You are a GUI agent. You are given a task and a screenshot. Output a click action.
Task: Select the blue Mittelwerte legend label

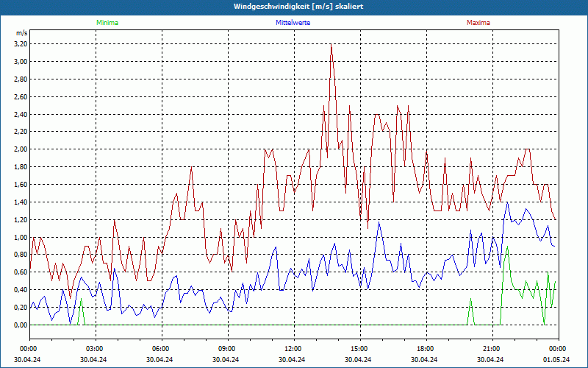(293, 23)
